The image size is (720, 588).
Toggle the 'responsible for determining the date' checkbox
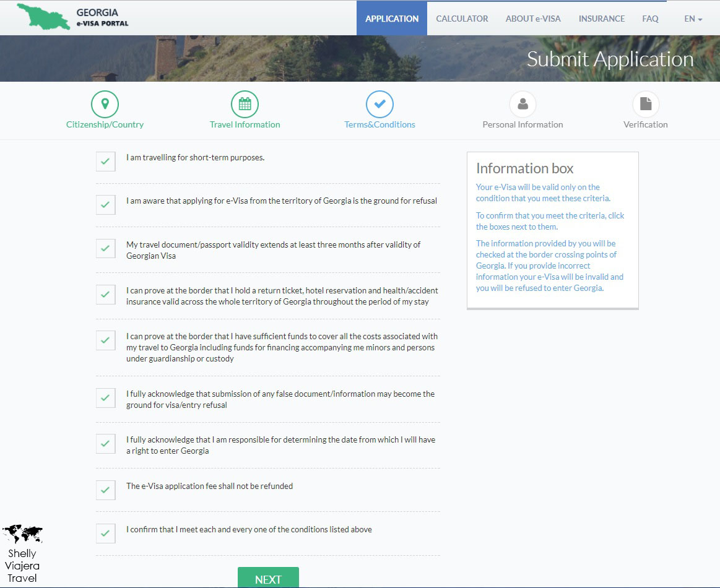point(106,444)
